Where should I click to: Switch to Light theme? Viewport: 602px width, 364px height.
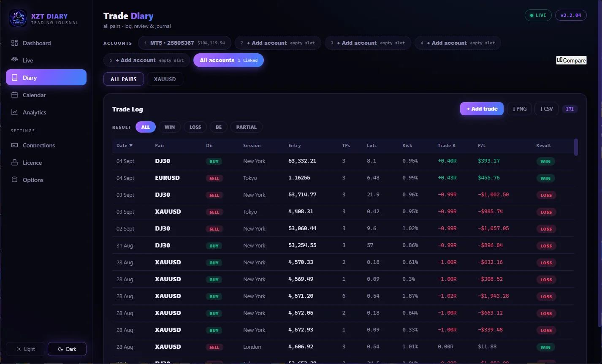click(x=25, y=349)
